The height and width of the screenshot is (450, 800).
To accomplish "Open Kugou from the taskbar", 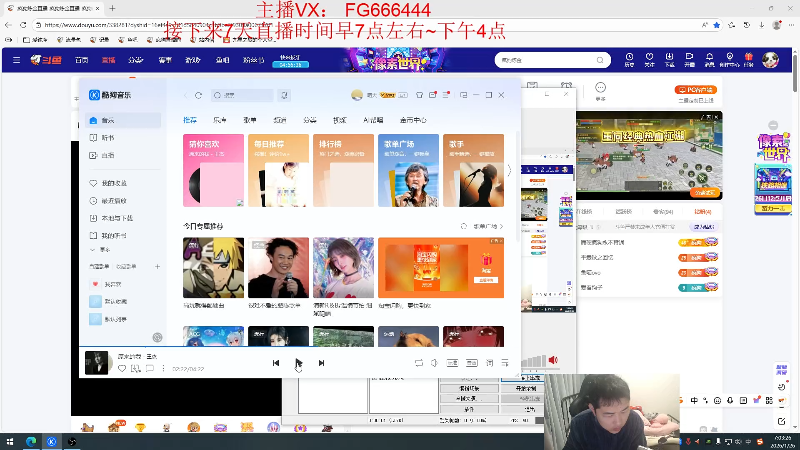I will point(52,442).
